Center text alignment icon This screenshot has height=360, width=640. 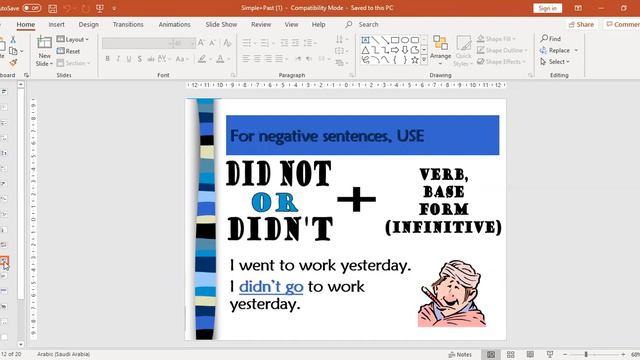tap(257, 59)
